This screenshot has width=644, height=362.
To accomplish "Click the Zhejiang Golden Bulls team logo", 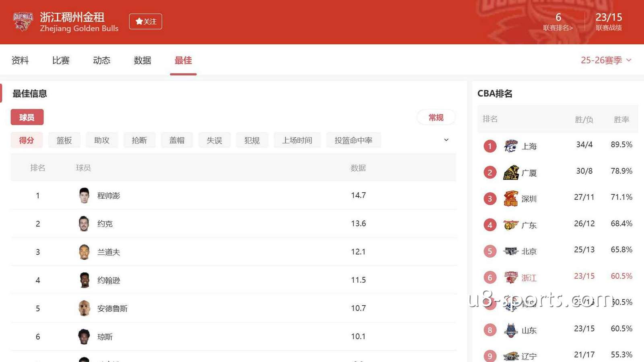I will 23,22.
